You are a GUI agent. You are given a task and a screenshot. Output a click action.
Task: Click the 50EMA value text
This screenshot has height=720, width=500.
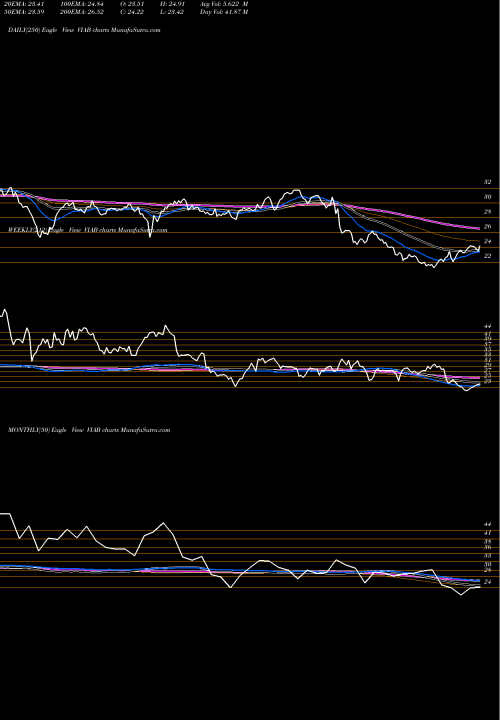tap(24, 12)
